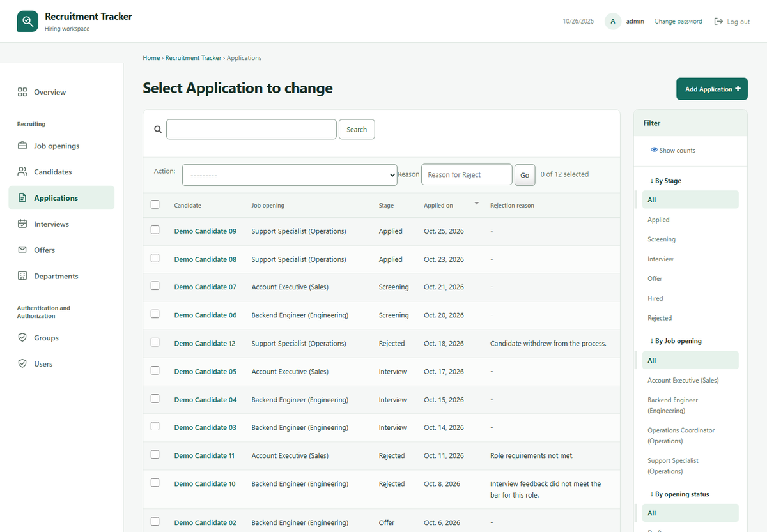Open the Demo Candidate 02 application

(205, 522)
